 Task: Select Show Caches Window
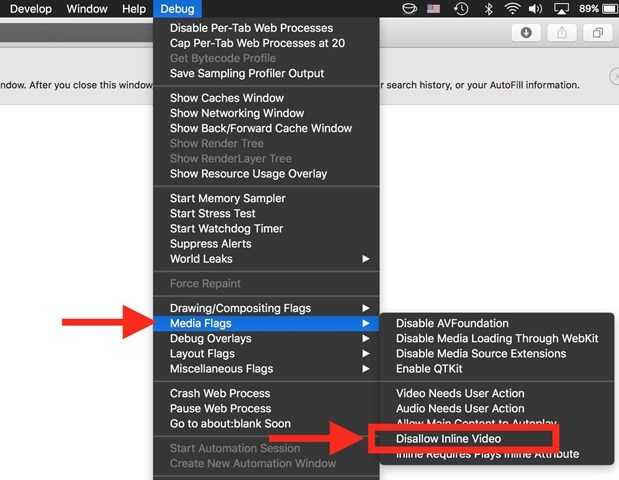(266, 98)
